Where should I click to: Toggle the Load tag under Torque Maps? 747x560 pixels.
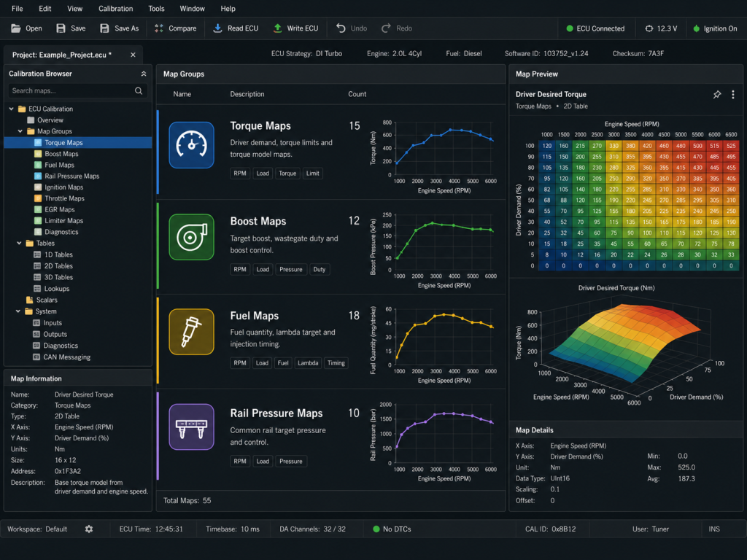(x=263, y=174)
